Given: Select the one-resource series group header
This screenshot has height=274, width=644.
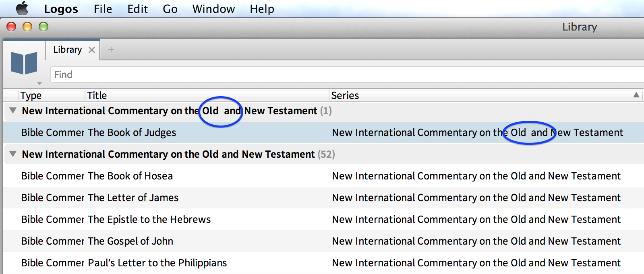Looking at the screenshot, I should 324,111.
